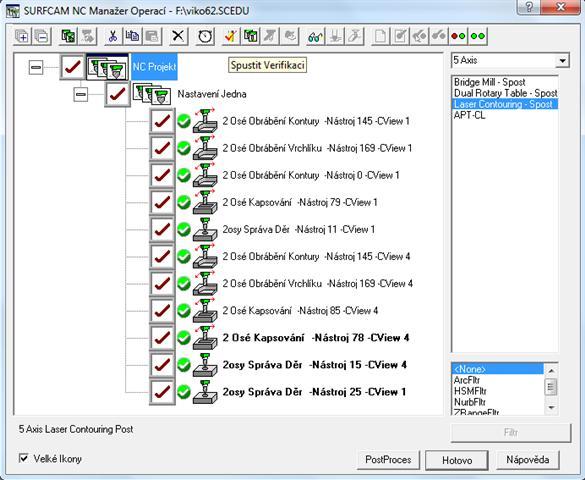585x480 pixels.
Task: Select <None> in the filter list
Action: coord(498,369)
